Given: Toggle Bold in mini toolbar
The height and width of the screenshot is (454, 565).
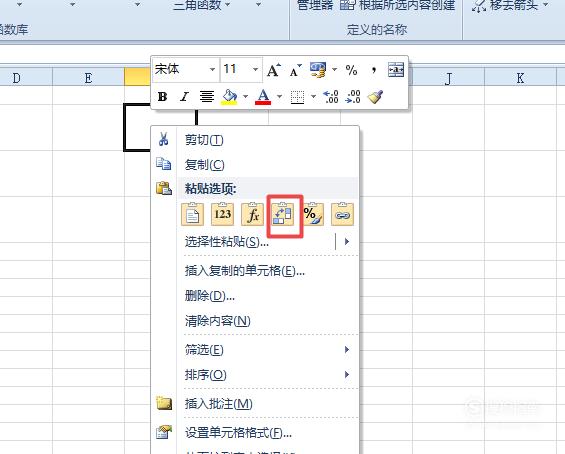Looking at the screenshot, I should point(163,97).
